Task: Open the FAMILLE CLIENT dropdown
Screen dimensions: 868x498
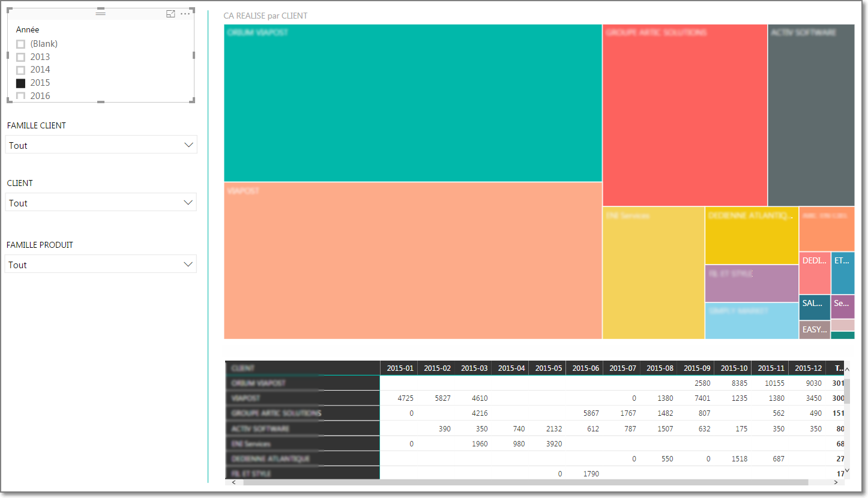Action: pos(101,145)
